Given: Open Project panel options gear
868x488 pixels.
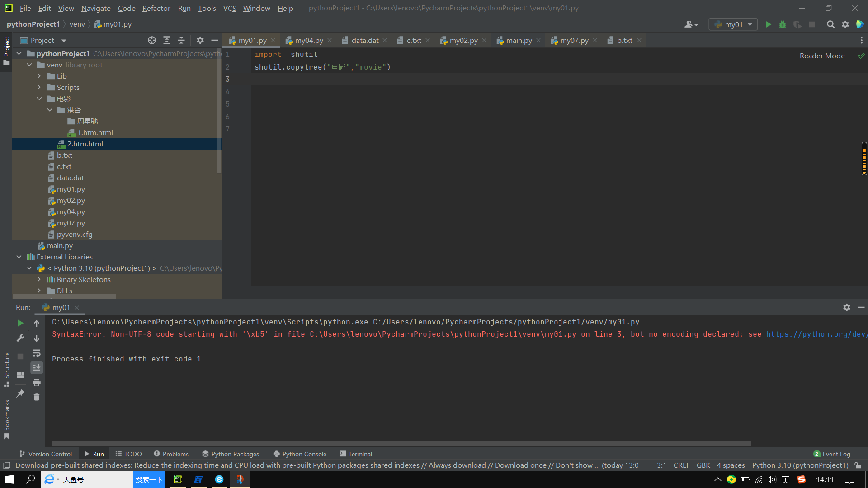Looking at the screenshot, I should [x=200, y=40].
